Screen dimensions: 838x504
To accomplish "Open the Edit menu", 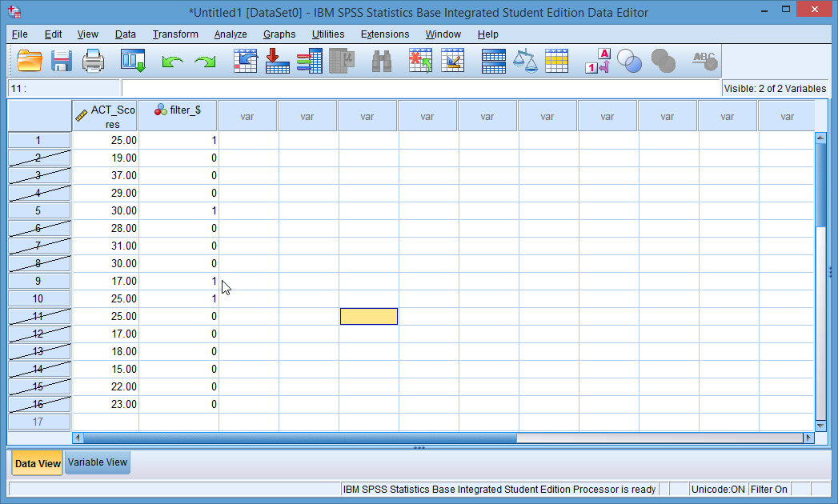I will point(53,34).
